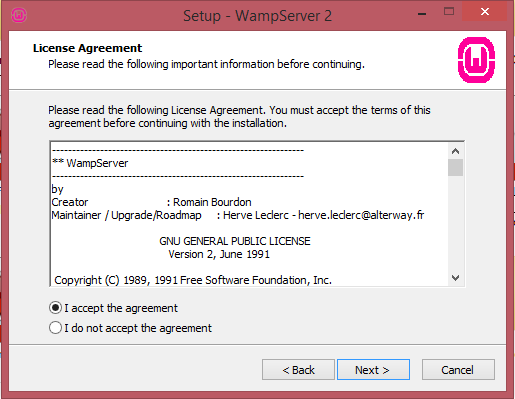Click Version 2, June 1991 text
Image resolution: width=515 pixels, height=399 pixels.
tap(219, 254)
